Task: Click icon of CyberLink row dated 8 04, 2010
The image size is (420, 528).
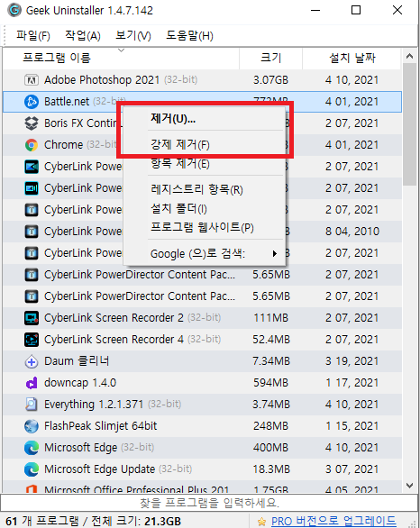Action: [x=32, y=232]
